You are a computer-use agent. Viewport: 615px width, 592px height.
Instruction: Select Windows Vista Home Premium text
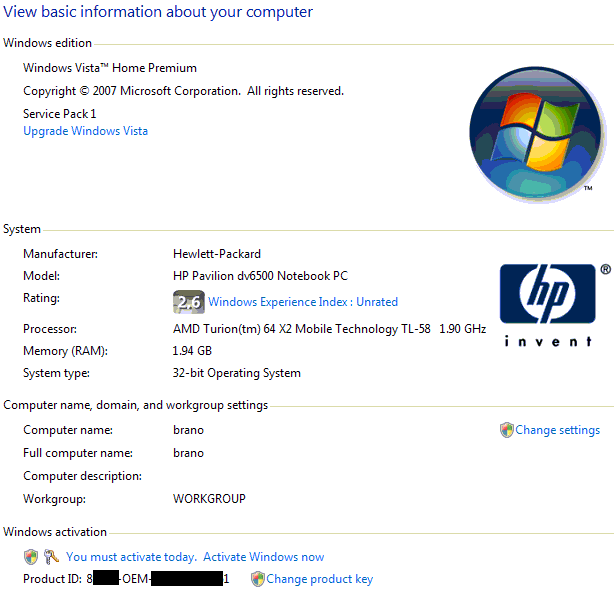[x=110, y=68]
